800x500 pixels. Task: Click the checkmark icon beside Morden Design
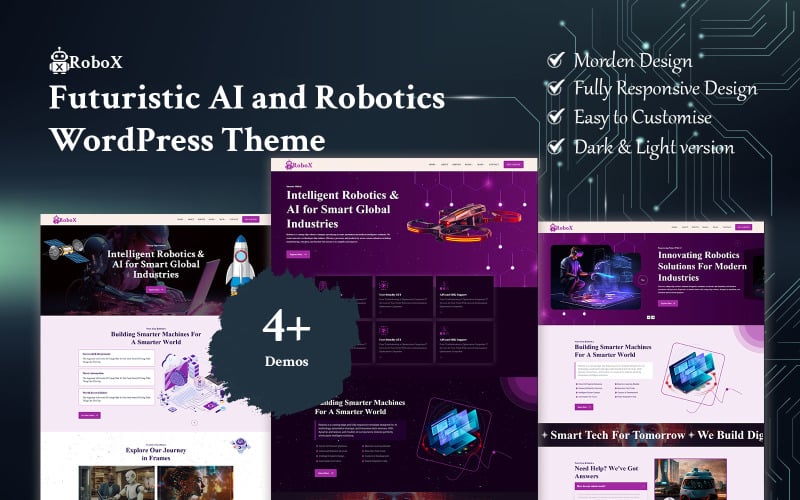pos(555,61)
